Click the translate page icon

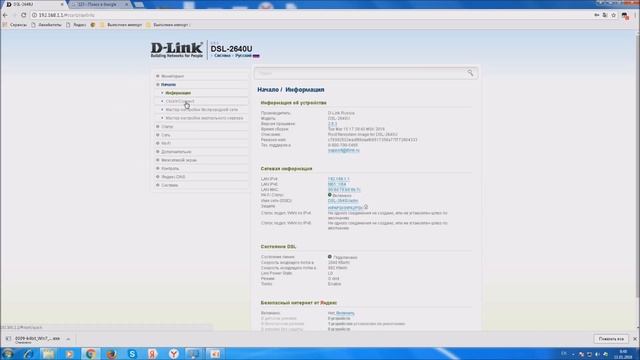tap(605, 15)
